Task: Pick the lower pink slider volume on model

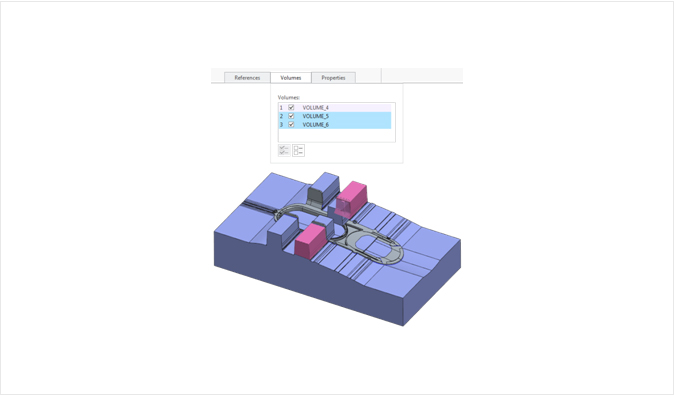Action: tap(310, 242)
